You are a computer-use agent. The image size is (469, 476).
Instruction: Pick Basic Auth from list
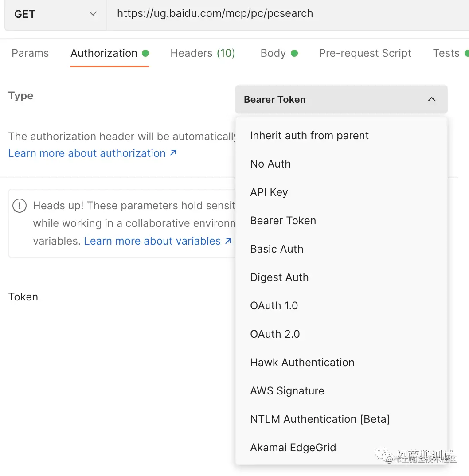point(277,249)
